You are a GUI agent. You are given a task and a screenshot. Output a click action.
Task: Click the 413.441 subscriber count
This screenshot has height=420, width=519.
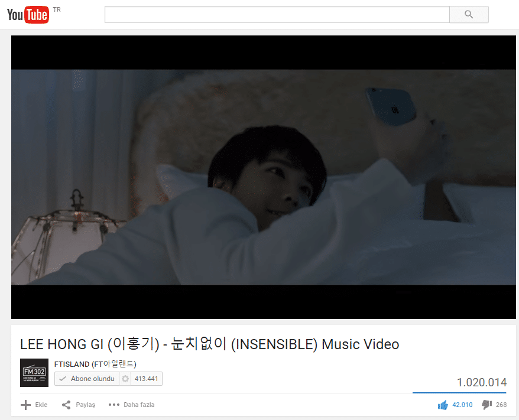146,379
